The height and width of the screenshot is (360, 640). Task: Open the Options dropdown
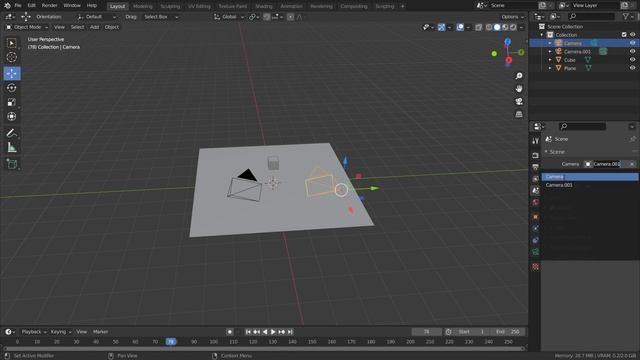513,17
